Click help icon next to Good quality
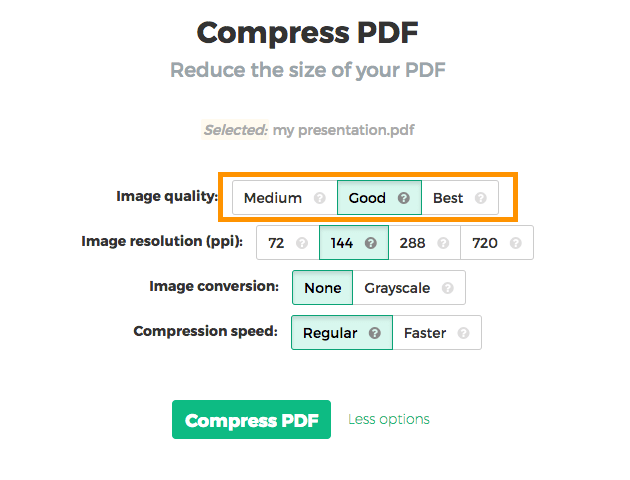This screenshot has height=480, width=630. 403,198
